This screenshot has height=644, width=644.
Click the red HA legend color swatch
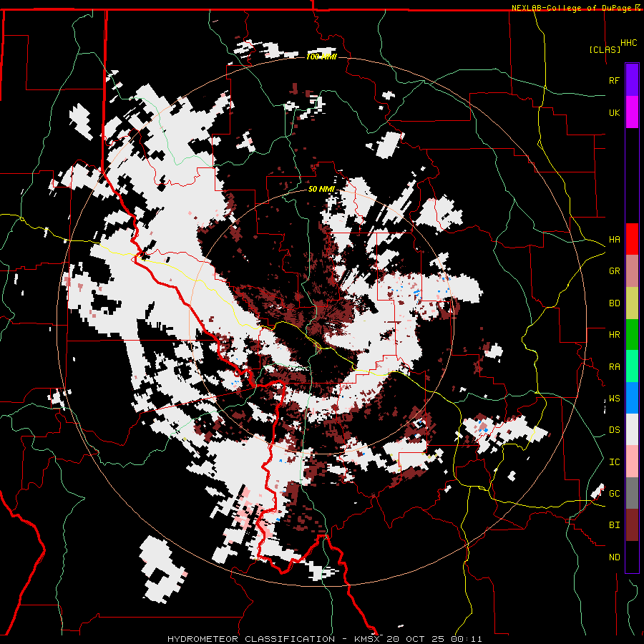[x=632, y=239]
